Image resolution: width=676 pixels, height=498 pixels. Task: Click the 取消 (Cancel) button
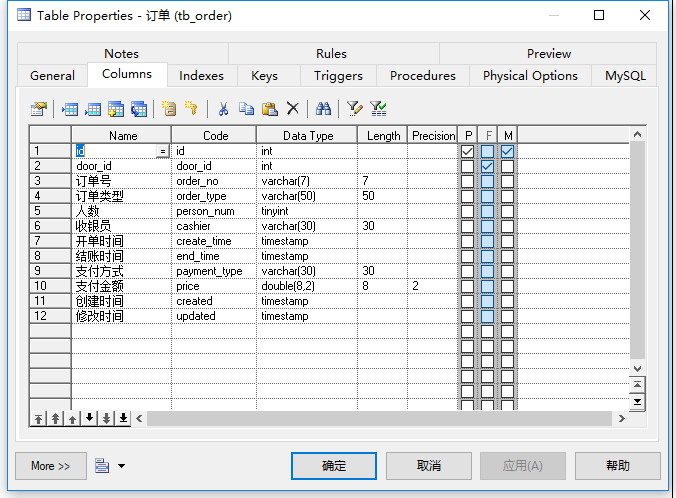pos(429,466)
